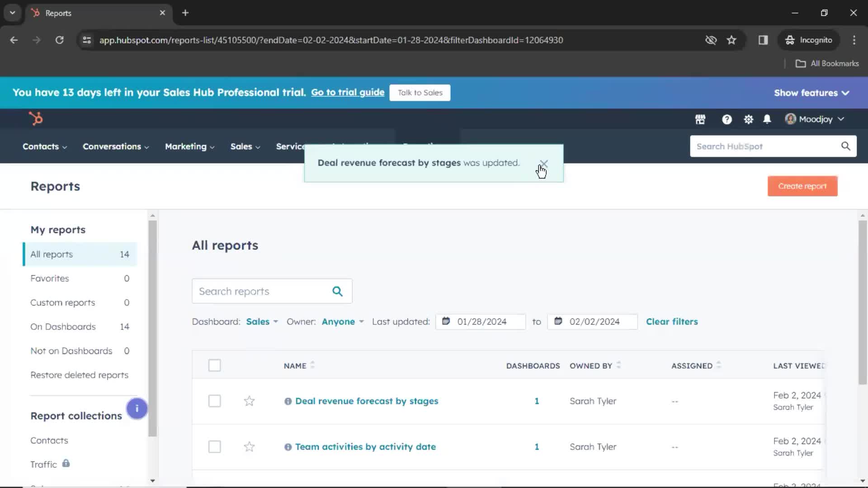
Task: Click the purple info bubble near Report collections
Action: pyautogui.click(x=137, y=408)
